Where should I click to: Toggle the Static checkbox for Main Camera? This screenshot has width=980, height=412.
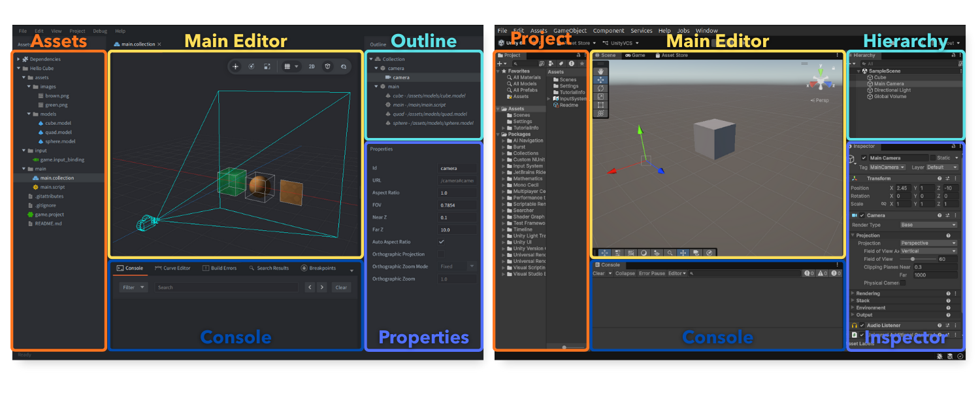pyautogui.click(x=934, y=158)
